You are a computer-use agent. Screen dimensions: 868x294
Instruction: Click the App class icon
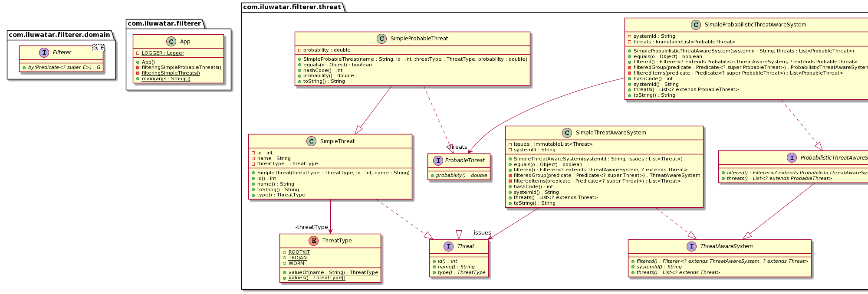click(x=171, y=42)
